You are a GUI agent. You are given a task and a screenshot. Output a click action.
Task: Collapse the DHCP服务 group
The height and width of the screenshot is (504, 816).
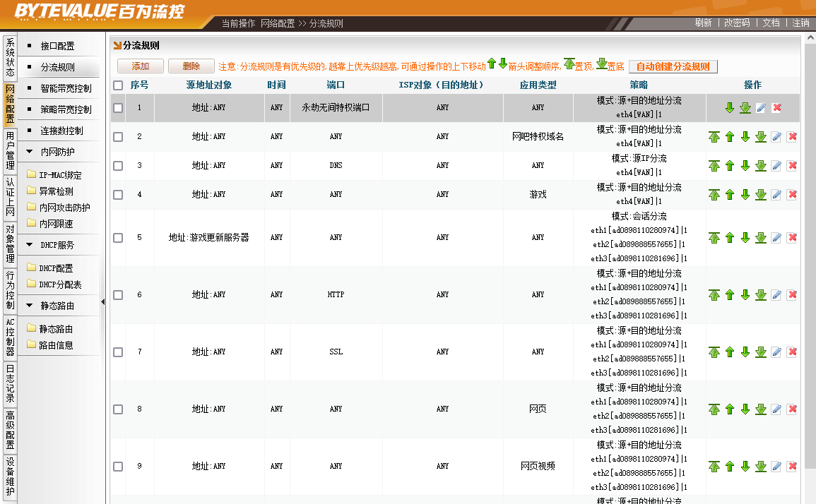[x=30, y=245]
